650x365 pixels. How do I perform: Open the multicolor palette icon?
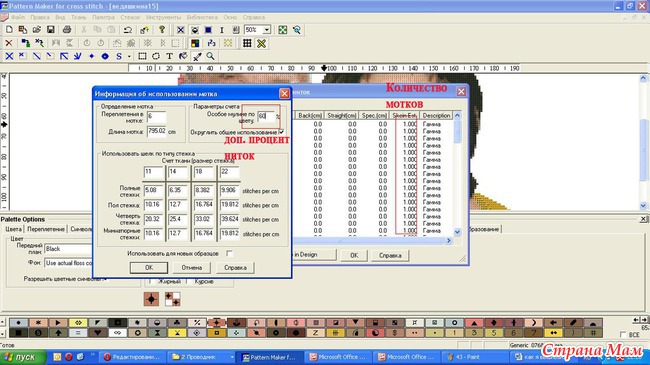pos(195,43)
